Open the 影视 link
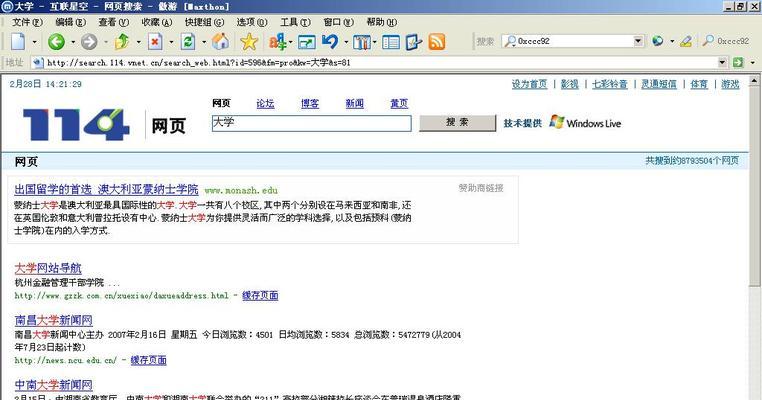 click(x=570, y=84)
